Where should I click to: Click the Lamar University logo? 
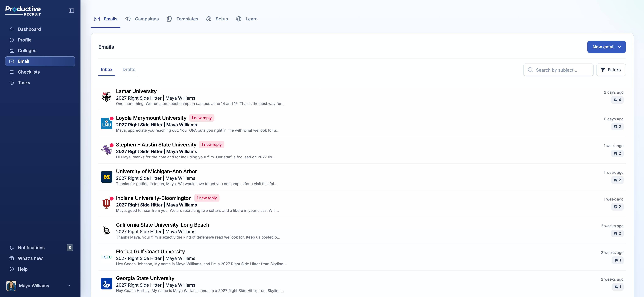[x=106, y=97]
